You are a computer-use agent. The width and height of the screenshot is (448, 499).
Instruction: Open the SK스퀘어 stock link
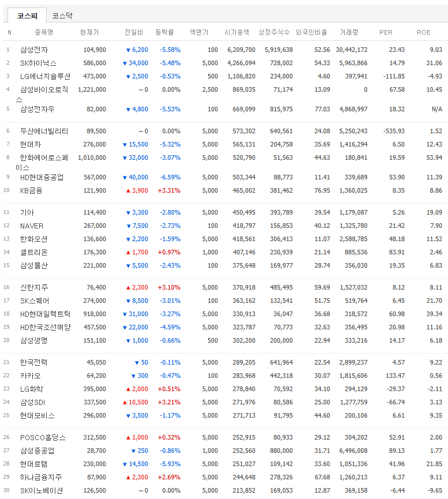[x=35, y=301]
